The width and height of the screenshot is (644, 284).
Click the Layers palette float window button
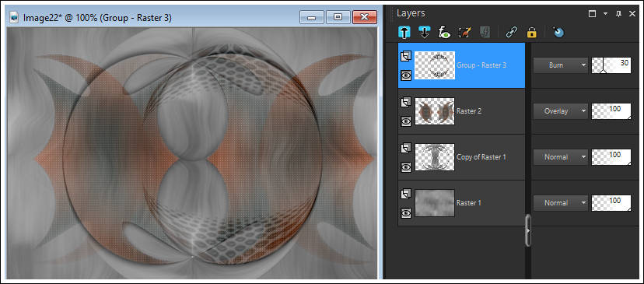point(592,13)
